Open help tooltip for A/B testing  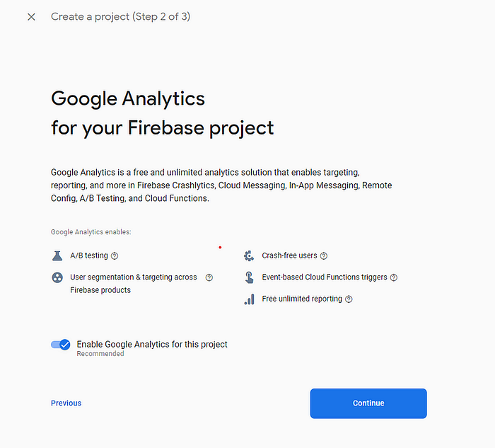[x=115, y=255]
